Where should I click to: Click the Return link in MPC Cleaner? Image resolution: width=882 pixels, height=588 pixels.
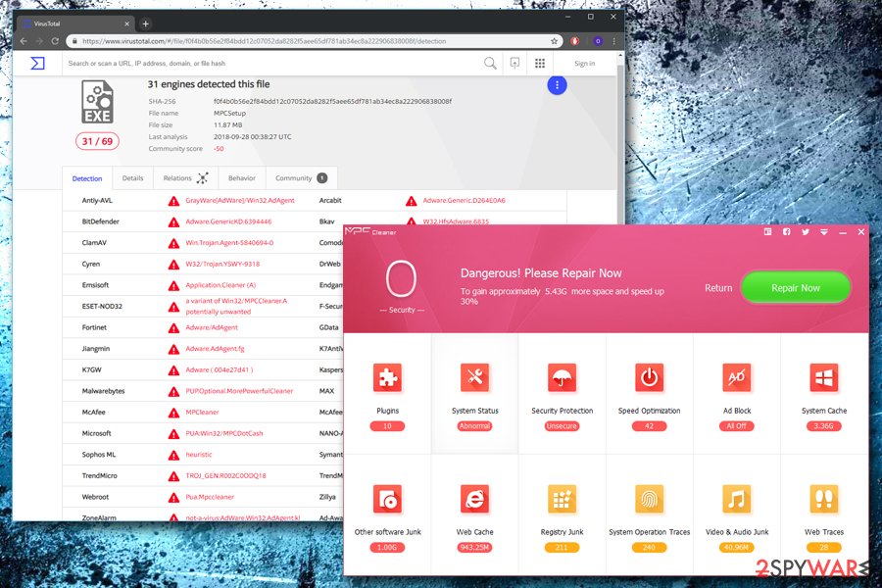coord(718,287)
